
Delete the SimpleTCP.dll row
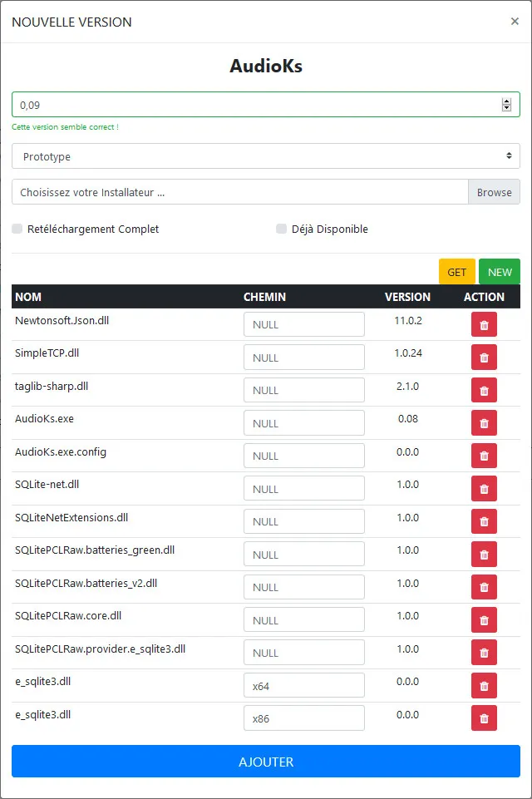(484, 357)
